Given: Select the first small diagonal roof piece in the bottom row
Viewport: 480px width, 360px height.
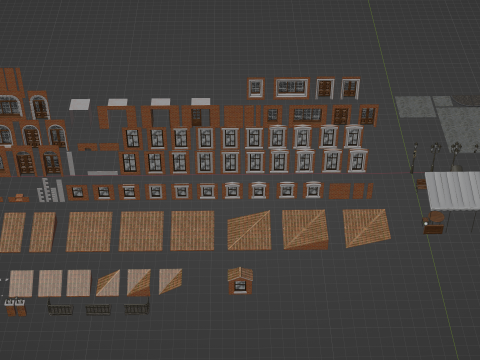Looking at the screenshot, I should tap(108, 283).
